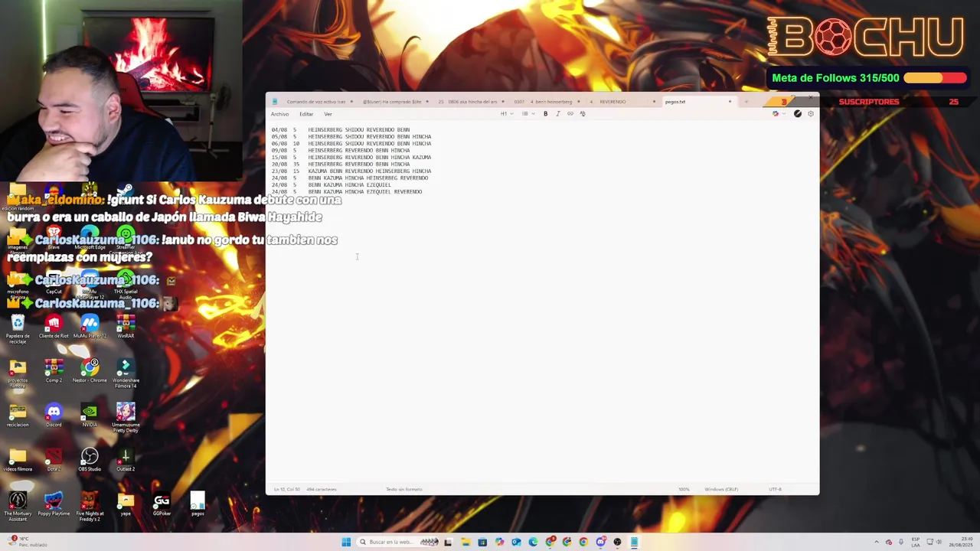Open Notepad from taskbar
This screenshot has width=980, height=551.
[x=635, y=542]
